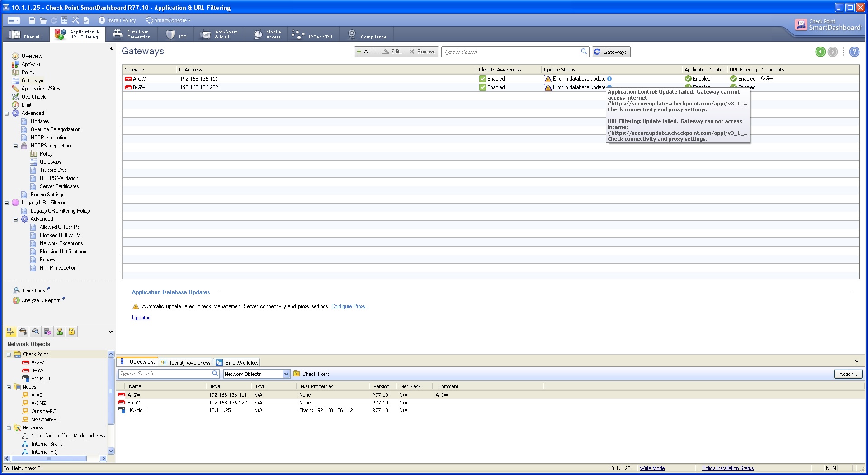Viewport: 868px width, 475px height.
Task: Collapse the Legacy URL Filtering node
Action: 7,203
